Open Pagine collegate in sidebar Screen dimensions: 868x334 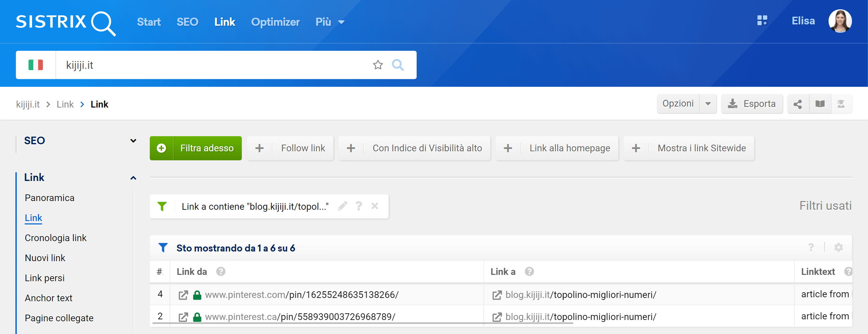(59, 318)
